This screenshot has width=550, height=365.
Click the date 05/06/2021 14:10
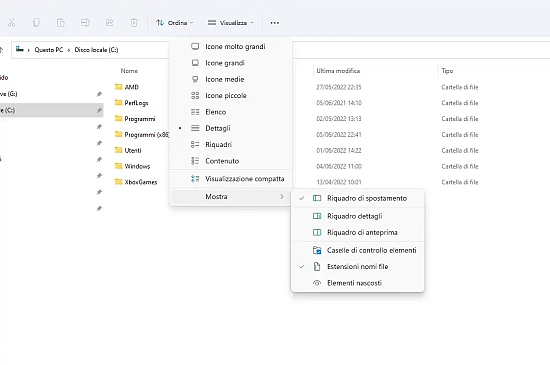point(339,103)
